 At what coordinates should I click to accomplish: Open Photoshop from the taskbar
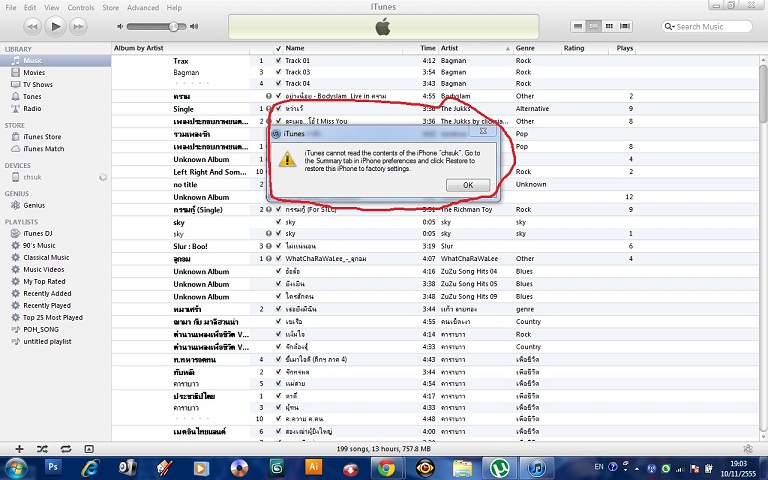[x=53, y=467]
